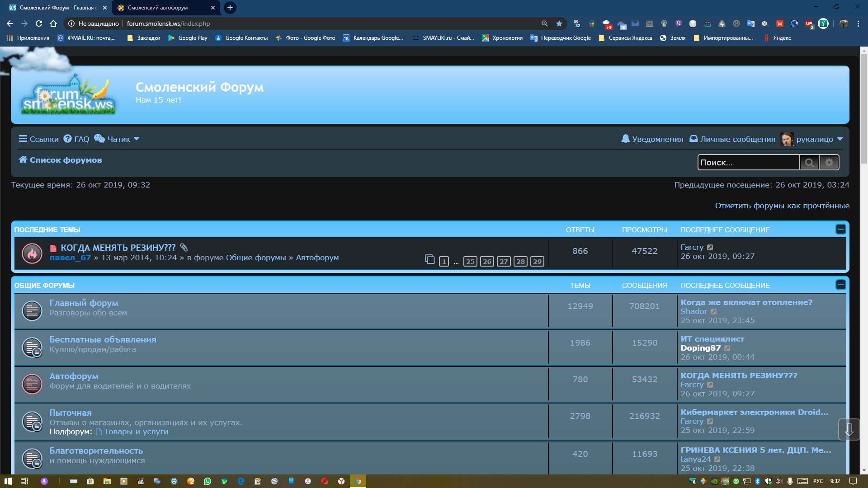This screenshot has width=868, height=488.
Task: Go to page 29 of the topic
Action: [x=537, y=262]
